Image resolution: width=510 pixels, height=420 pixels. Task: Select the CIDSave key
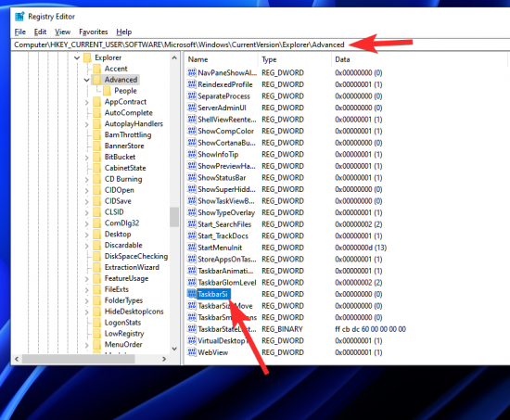point(118,201)
